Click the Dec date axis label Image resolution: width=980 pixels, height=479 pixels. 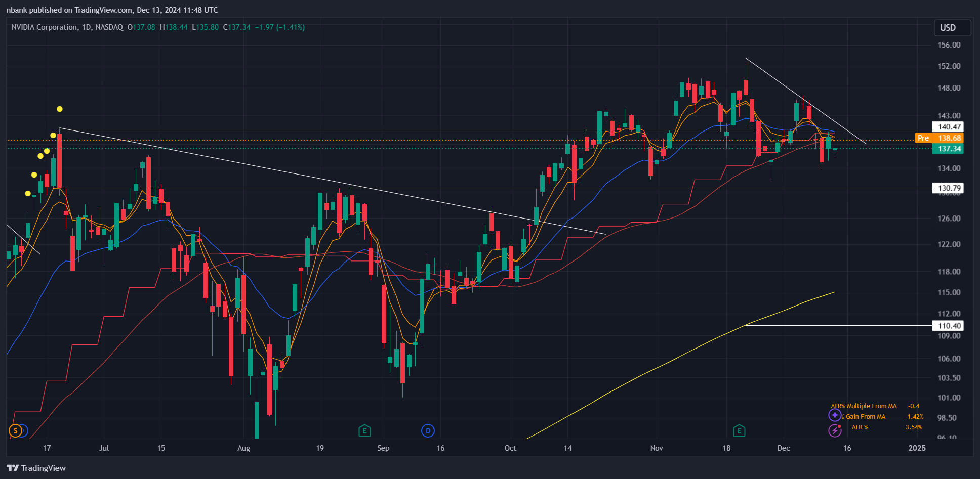pos(784,448)
